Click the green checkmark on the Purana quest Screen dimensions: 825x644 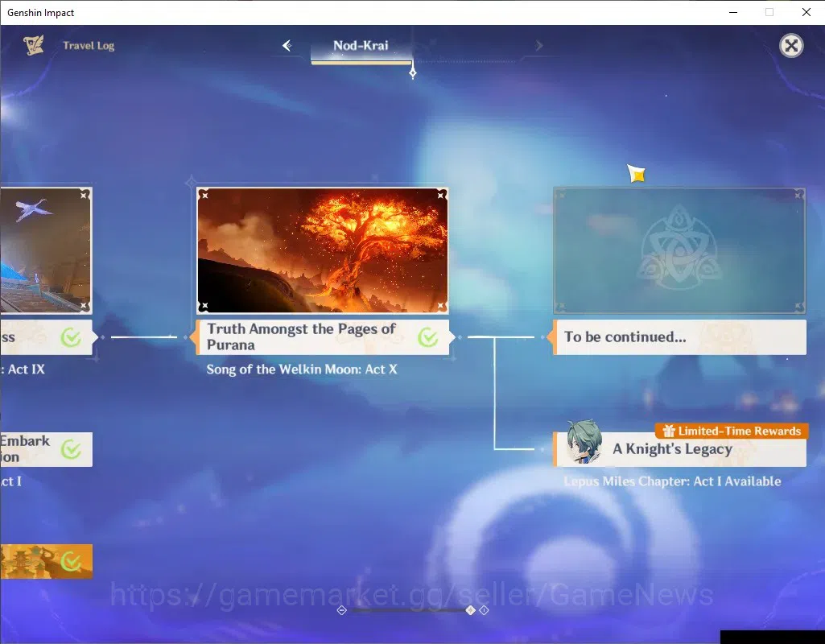(x=427, y=336)
